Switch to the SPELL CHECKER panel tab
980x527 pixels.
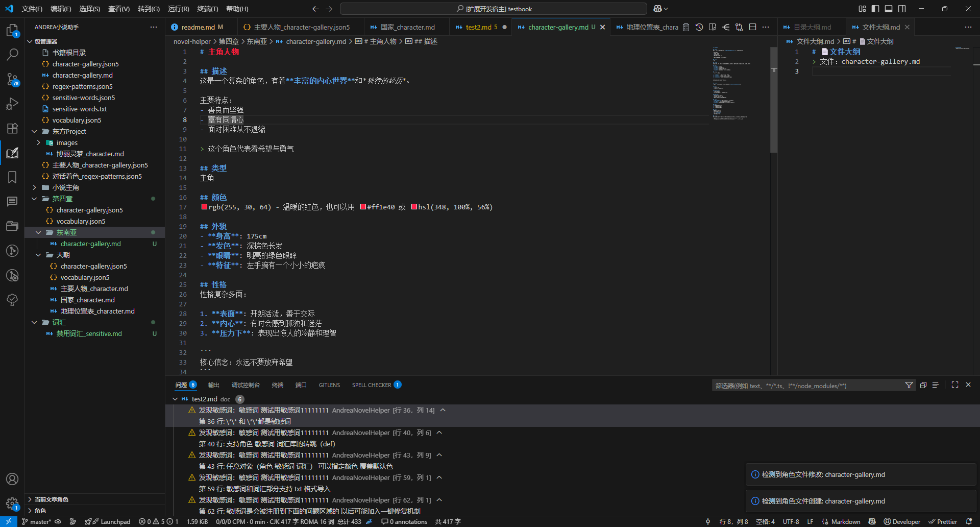click(x=372, y=385)
